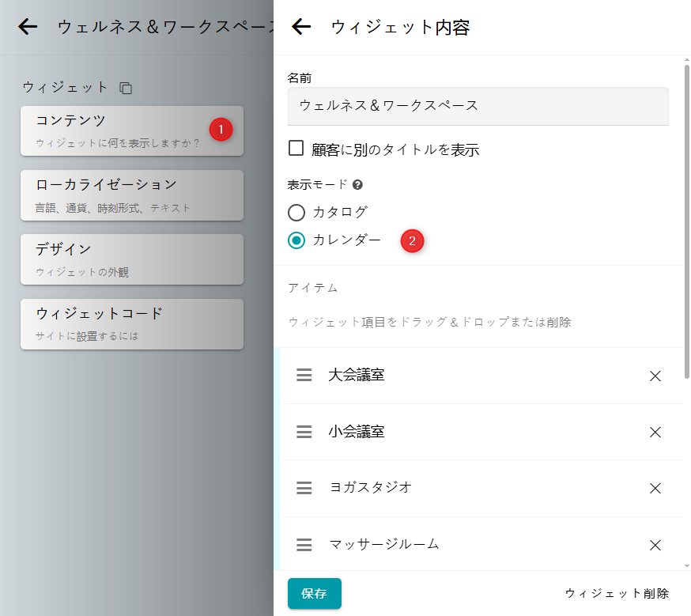Image resolution: width=691 pixels, height=616 pixels.
Task: Select the カタログ display mode
Action: 296,213
